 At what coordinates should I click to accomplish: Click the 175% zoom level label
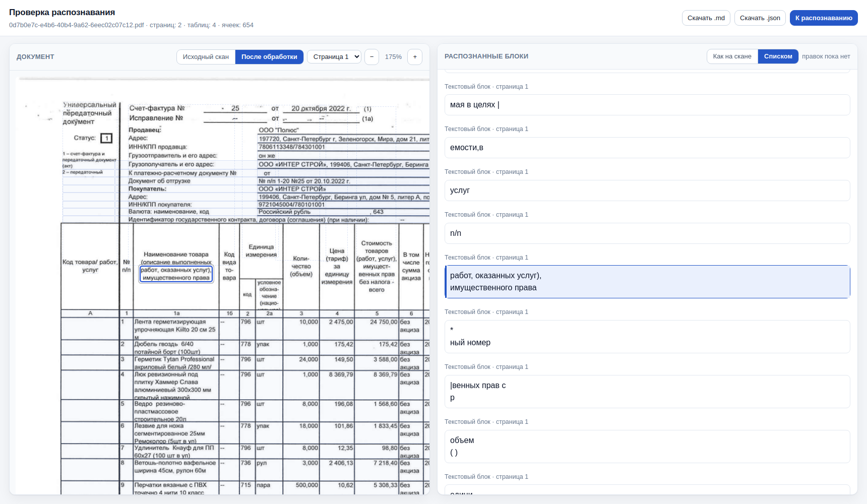tap(393, 57)
